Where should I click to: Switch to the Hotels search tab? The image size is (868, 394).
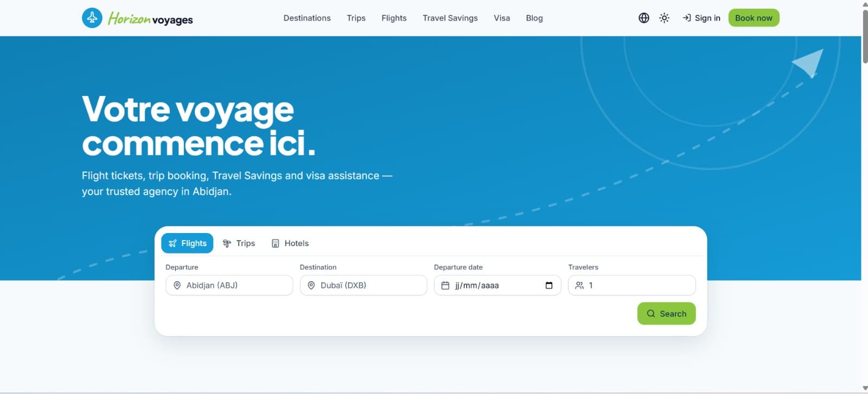(290, 243)
